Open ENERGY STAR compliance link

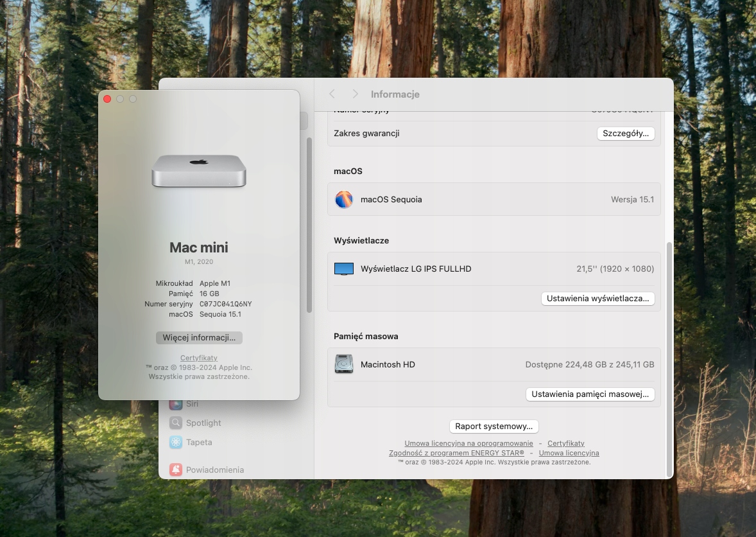pyautogui.click(x=456, y=453)
